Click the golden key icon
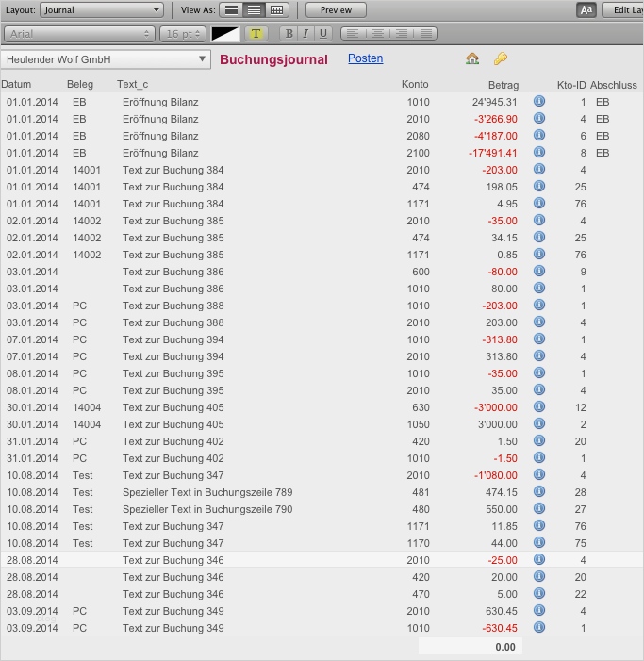The width and height of the screenshot is (644, 661). pos(501,58)
